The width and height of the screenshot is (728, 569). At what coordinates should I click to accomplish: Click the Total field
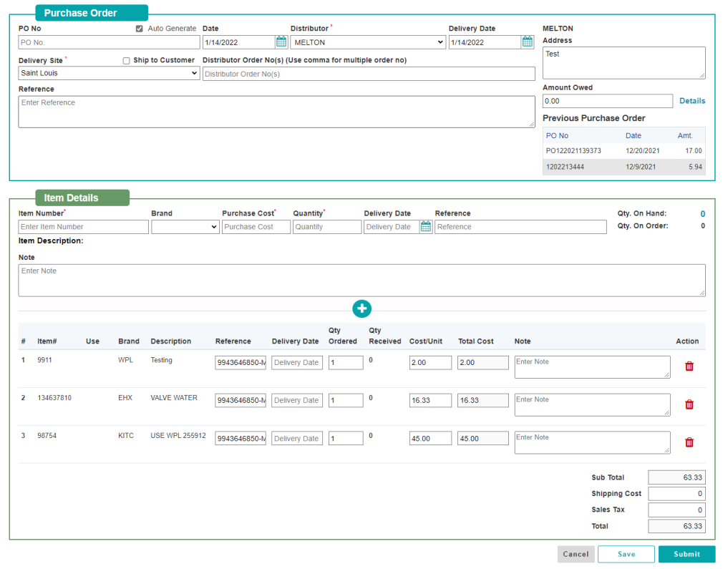click(677, 526)
